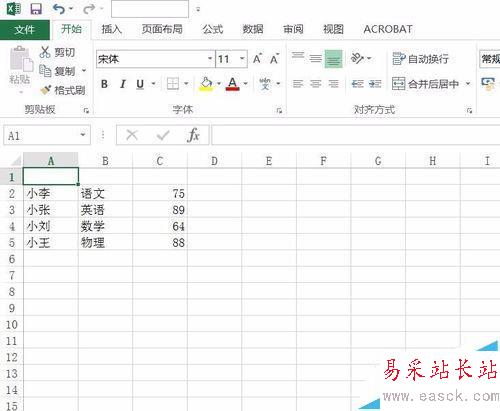Increase font size with large A icon

click(x=257, y=59)
